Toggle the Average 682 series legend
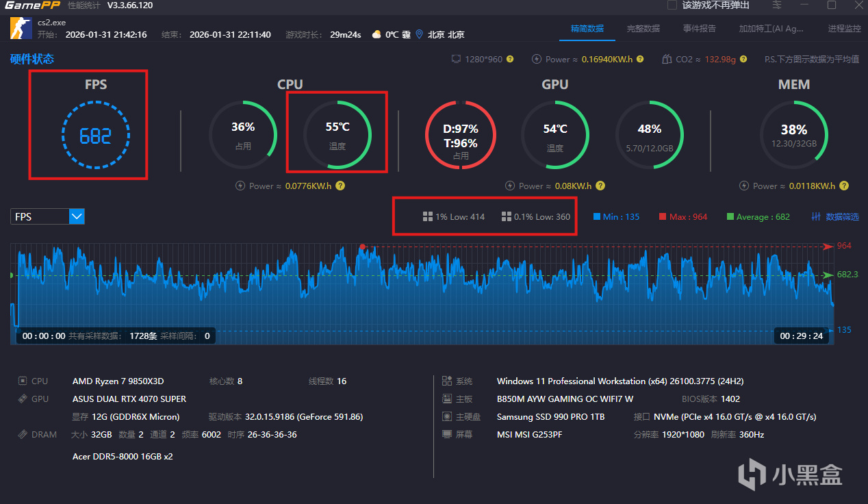The image size is (868, 504). 758,216
